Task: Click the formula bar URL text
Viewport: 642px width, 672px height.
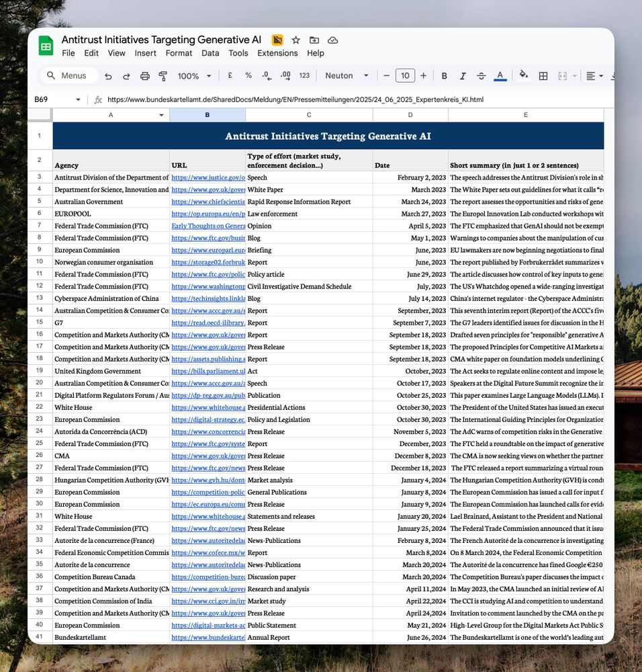Action: tap(295, 99)
